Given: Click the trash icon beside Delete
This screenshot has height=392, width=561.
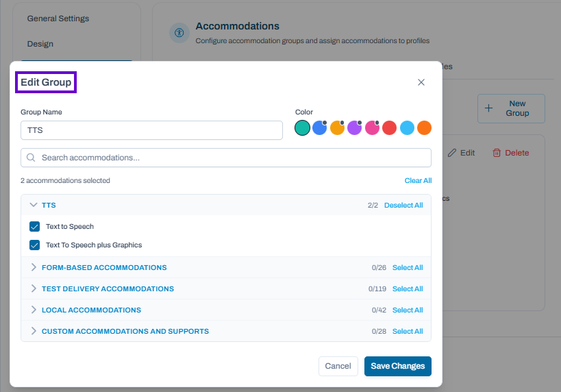Looking at the screenshot, I should click(x=497, y=153).
